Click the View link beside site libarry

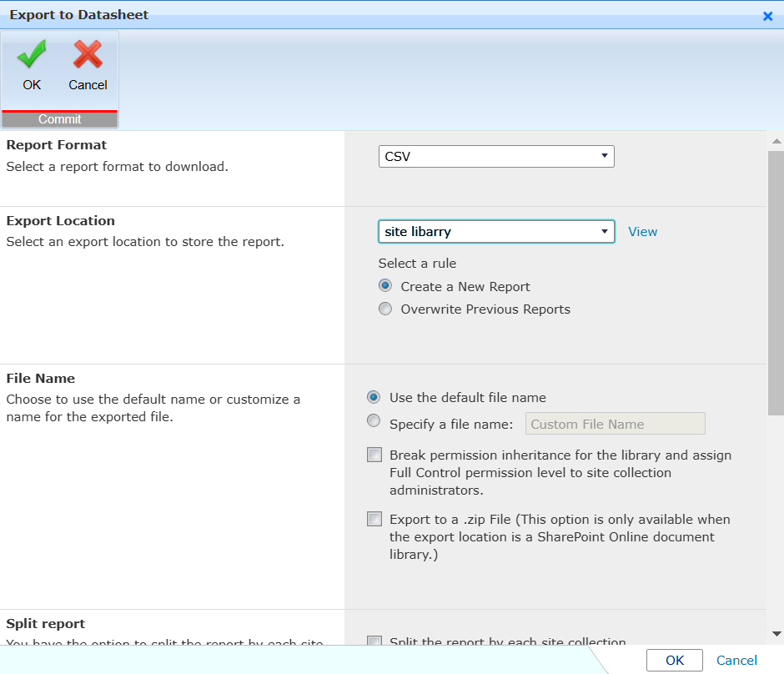click(642, 231)
